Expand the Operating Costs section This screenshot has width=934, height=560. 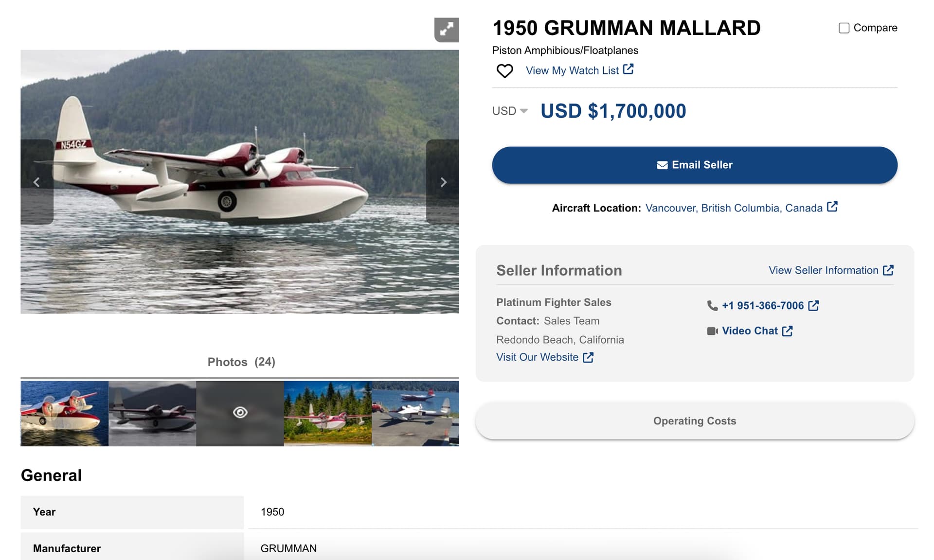point(695,421)
